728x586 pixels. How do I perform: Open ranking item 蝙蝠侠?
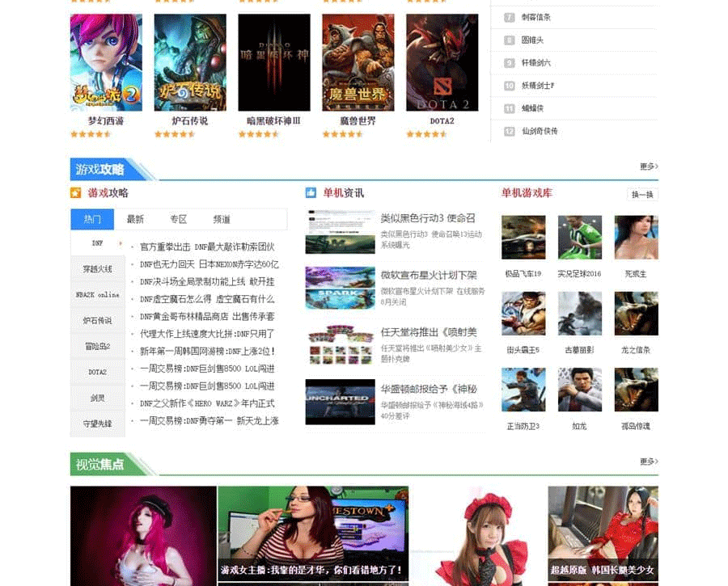pos(532,108)
